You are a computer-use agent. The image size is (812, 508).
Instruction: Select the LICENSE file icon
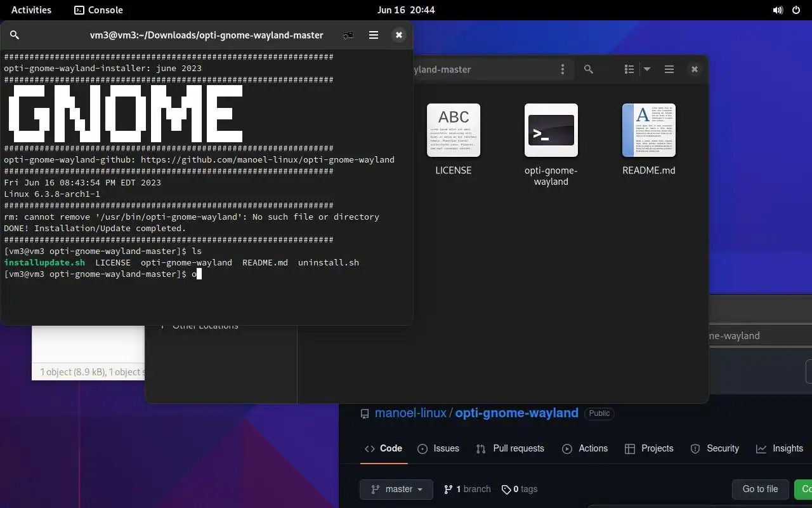pyautogui.click(x=454, y=130)
